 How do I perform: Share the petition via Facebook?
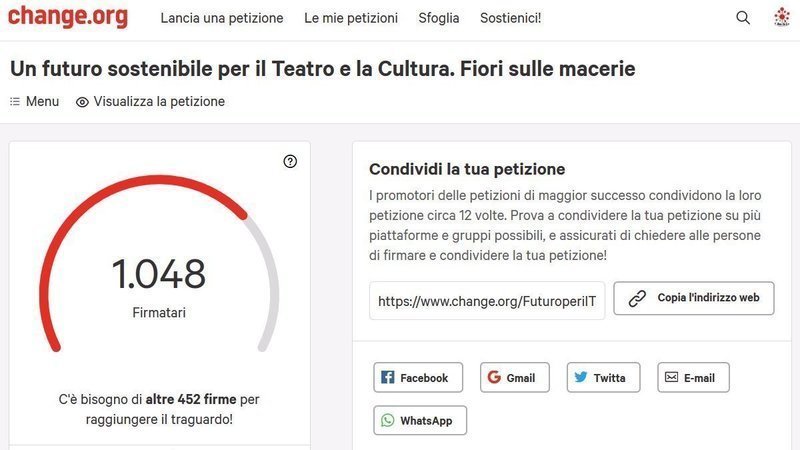click(418, 378)
